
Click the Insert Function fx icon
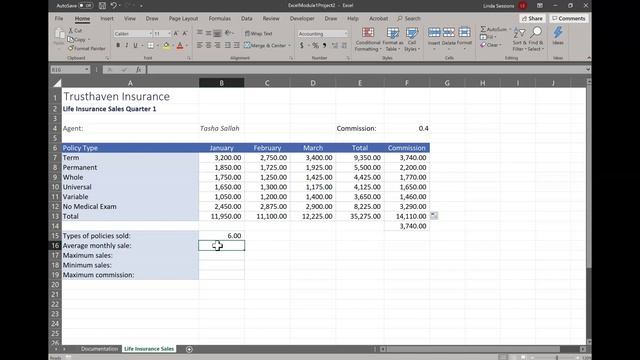point(138,70)
